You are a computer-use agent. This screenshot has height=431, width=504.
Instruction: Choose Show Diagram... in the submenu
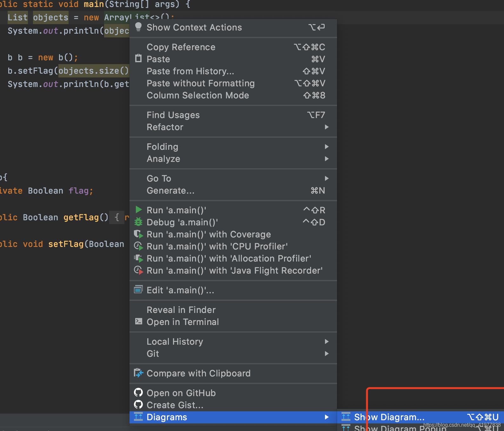click(421, 417)
